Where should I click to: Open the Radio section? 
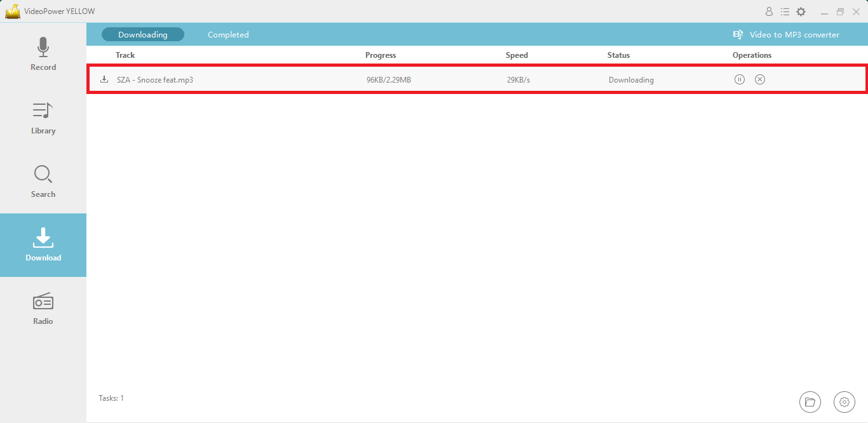click(x=43, y=309)
